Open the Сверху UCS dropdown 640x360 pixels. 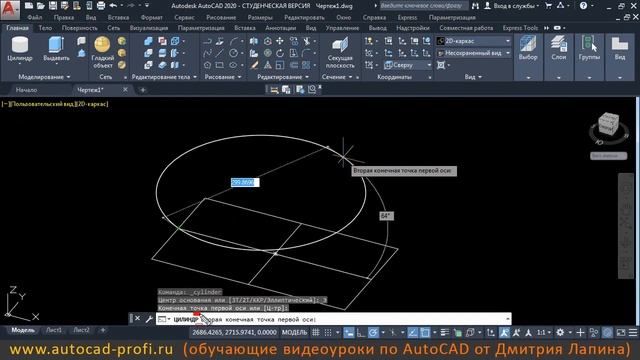tap(407, 65)
